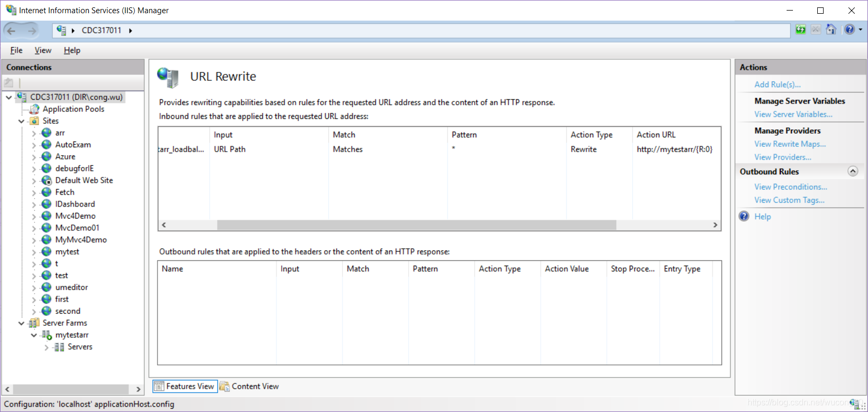This screenshot has width=868, height=412.
Task: Click the globe icon of the AutoExam site
Action: [x=47, y=145]
